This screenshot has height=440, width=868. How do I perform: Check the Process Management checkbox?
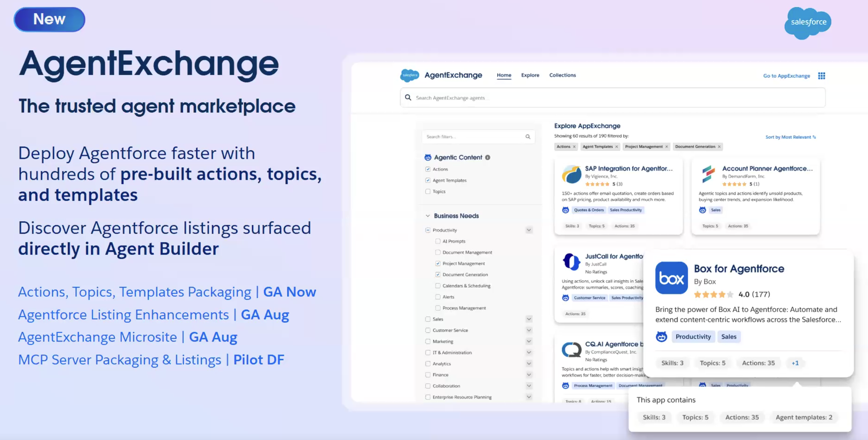coord(438,308)
